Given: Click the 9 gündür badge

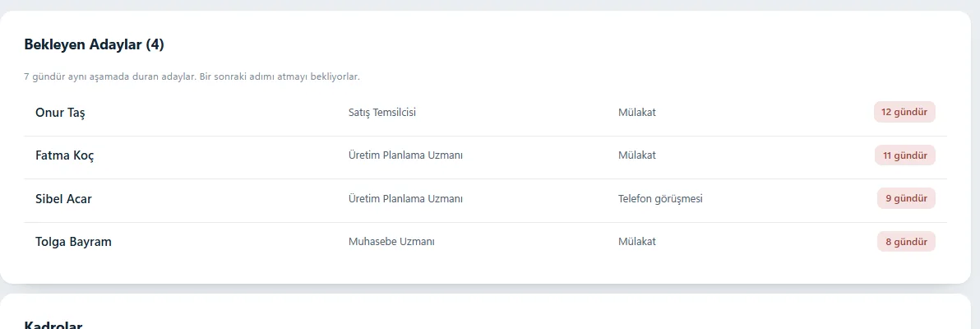Looking at the screenshot, I should point(906,198).
